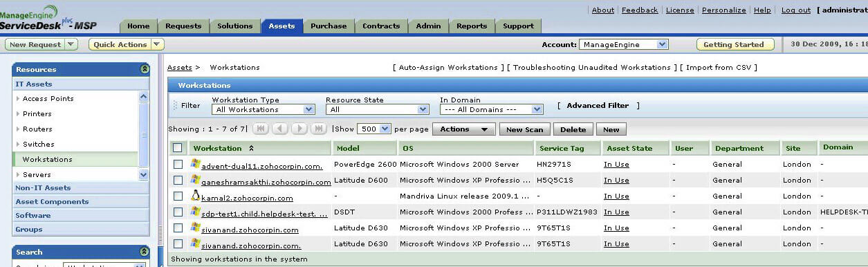Click the Assets breadcrumb link
This screenshot has height=267, width=868.
click(x=180, y=68)
